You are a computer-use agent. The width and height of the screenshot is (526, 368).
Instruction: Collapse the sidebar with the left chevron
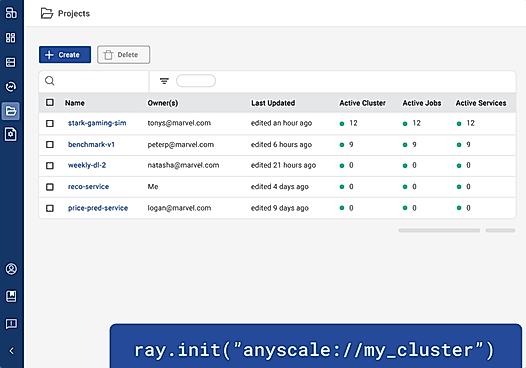(11, 351)
